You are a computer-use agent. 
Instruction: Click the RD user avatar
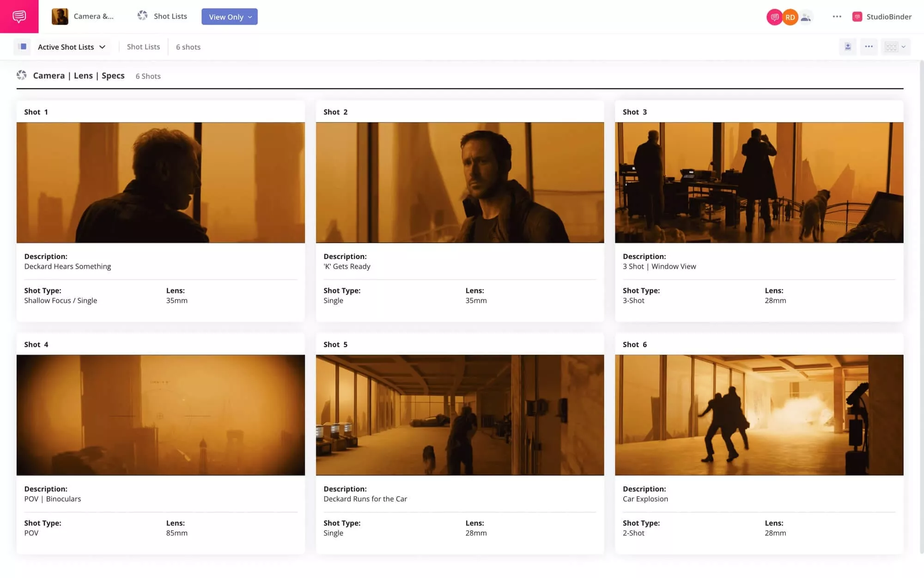(x=790, y=17)
